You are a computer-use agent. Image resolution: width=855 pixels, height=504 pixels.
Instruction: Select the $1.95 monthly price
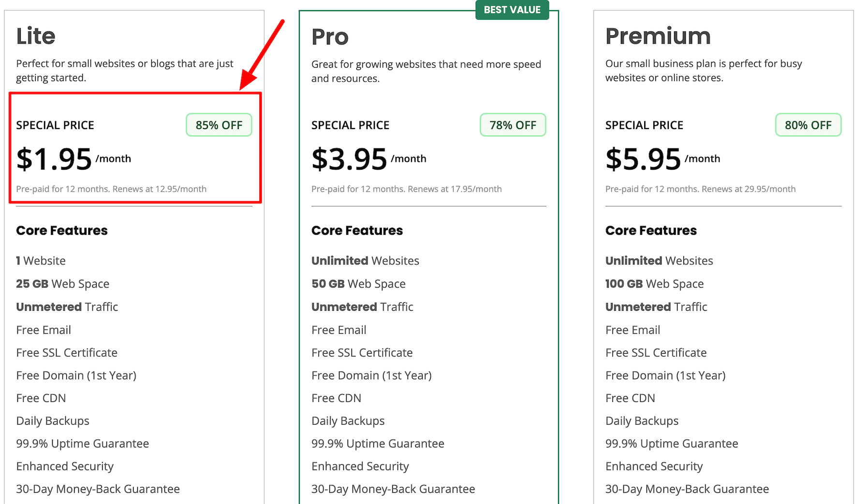coord(54,158)
